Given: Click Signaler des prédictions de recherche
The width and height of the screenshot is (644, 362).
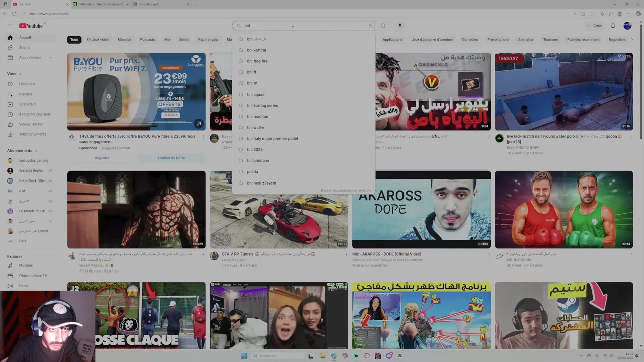Looking at the screenshot, I should (346, 191).
